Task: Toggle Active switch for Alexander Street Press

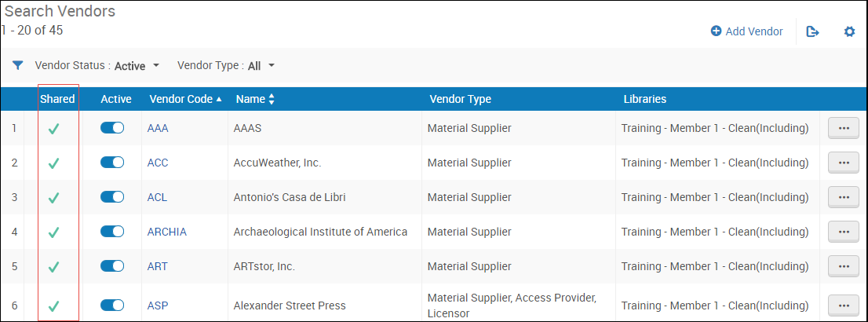Action: [x=112, y=305]
